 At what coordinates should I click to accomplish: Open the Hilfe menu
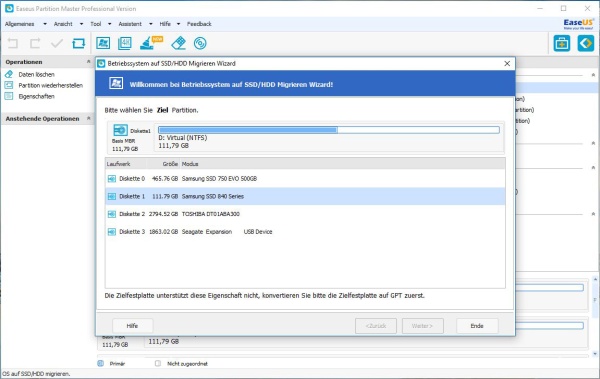pos(165,24)
